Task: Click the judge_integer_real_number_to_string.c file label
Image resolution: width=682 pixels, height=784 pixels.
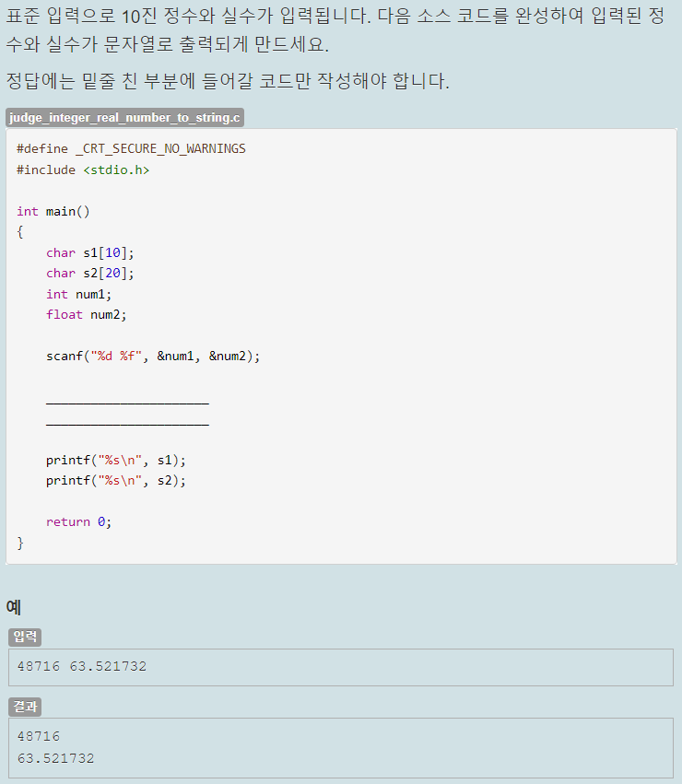Action: click(x=124, y=118)
